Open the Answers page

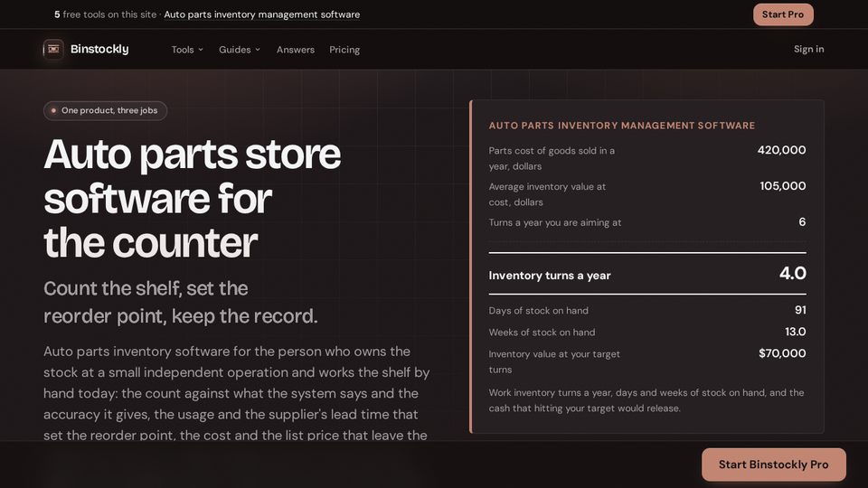click(296, 50)
